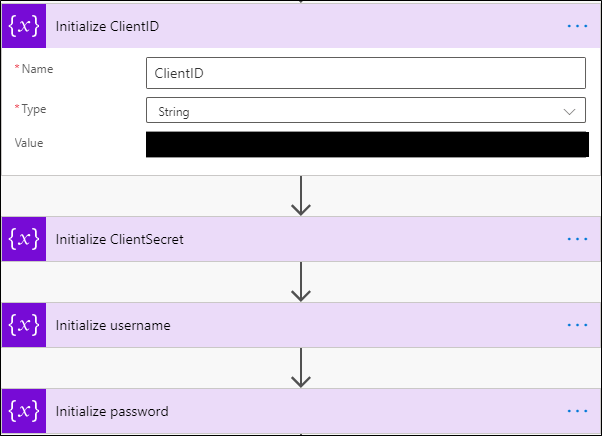The image size is (602, 436).
Task: Click the Name field containing ClientID
Action: pos(365,73)
